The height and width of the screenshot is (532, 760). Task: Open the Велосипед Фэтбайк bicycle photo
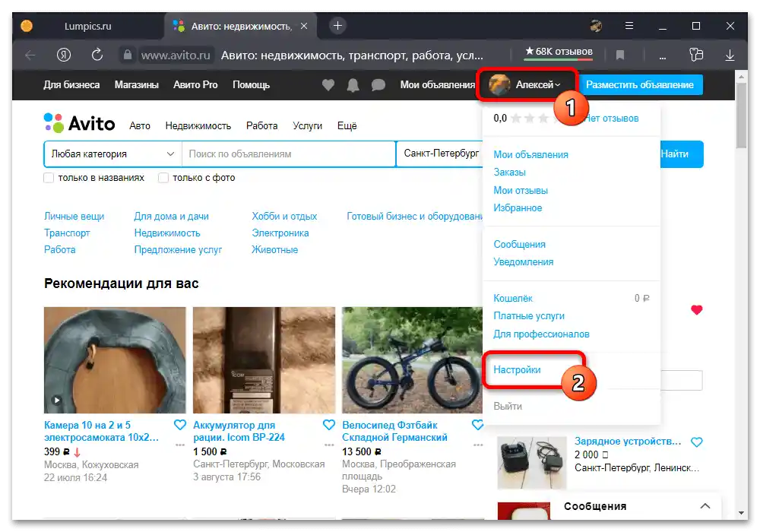413,360
